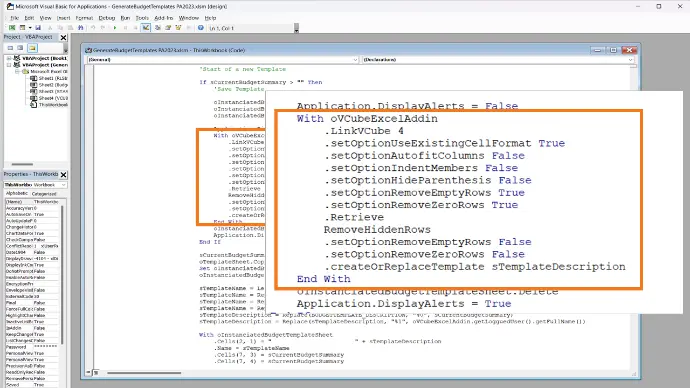Click the Password property value field
Viewport: 690px width, 388px height.
point(46,347)
